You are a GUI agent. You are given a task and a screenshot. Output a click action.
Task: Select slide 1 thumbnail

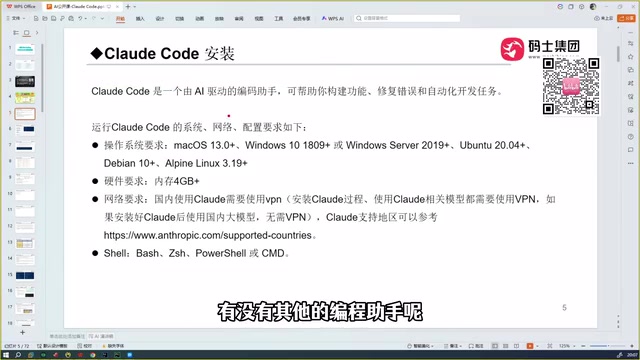[x=25, y=49]
